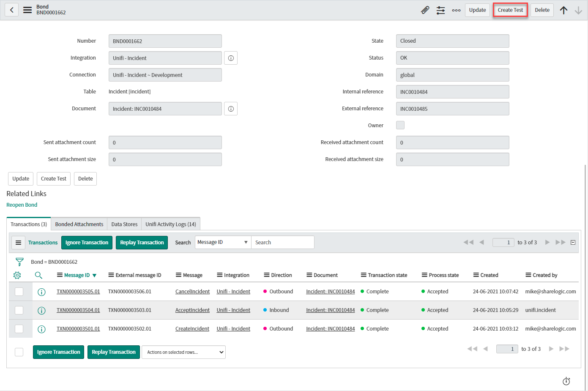Viewport: 588px width, 391px height.
Task: Open the Transactions list hamburger menu
Action: (18, 243)
